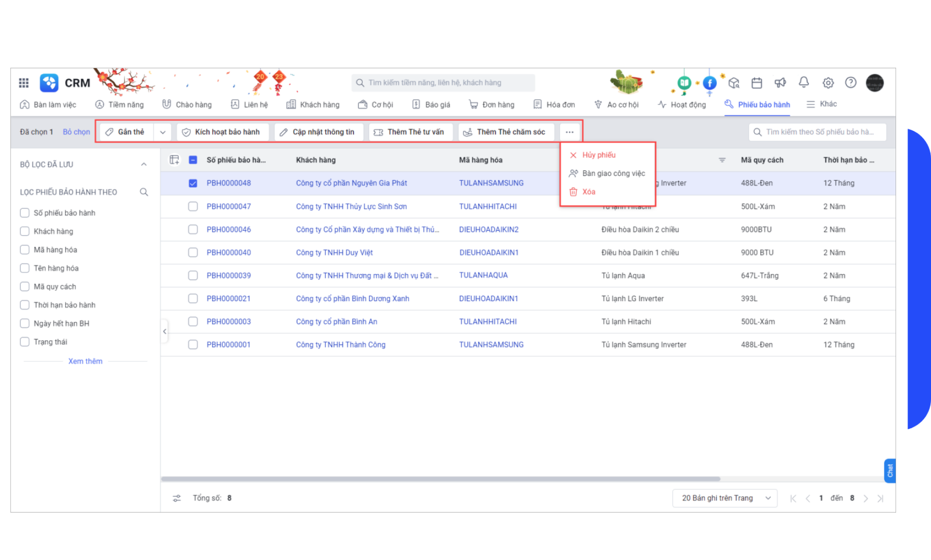Switch to the Đơn hàng tab
This screenshot has width=931, height=560.
492,105
